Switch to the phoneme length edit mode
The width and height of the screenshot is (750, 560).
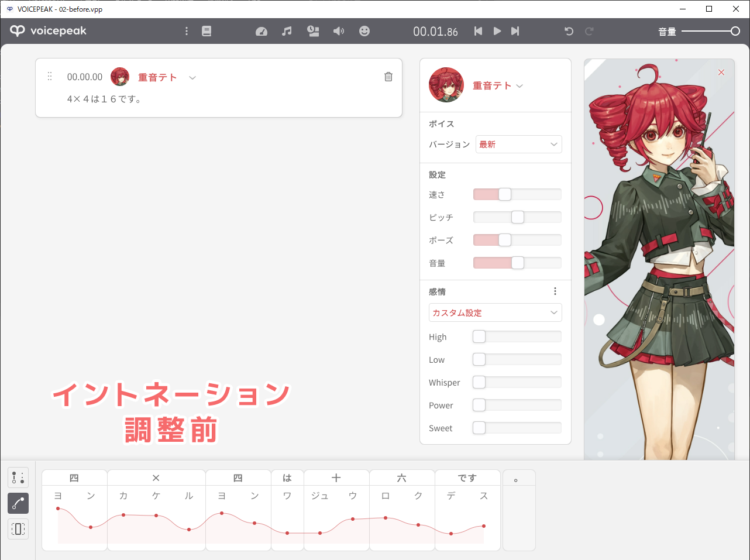point(18,529)
